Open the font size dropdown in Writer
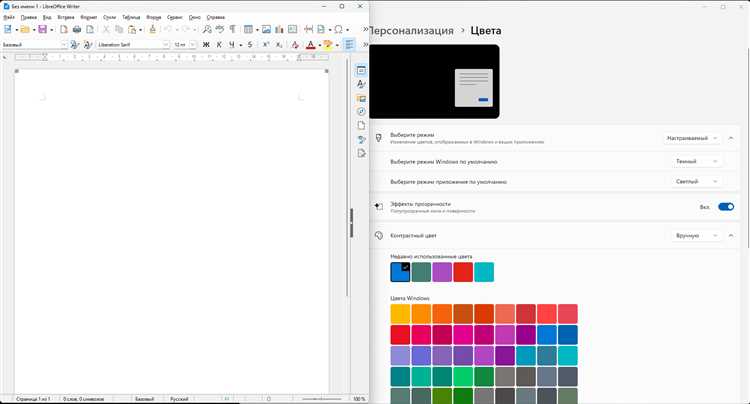 point(193,44)
